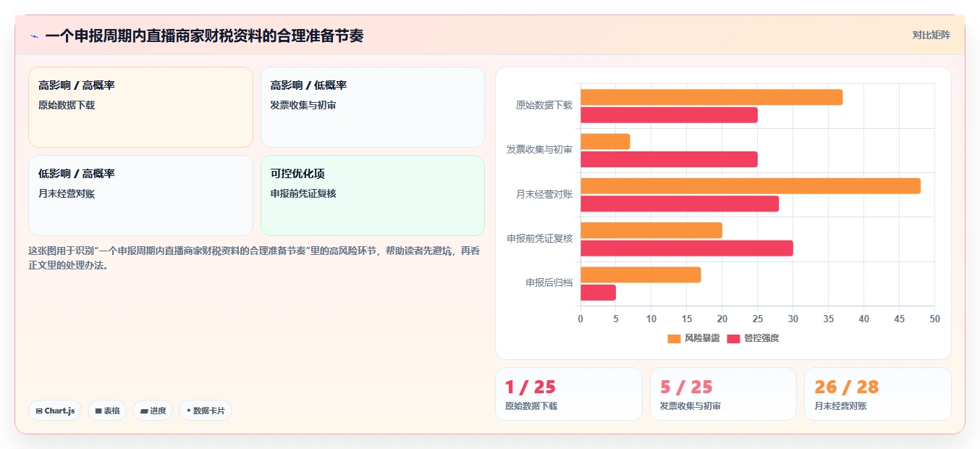Click the Chart.js tag chip
The image size is (980, 449).
coord(55,411)
